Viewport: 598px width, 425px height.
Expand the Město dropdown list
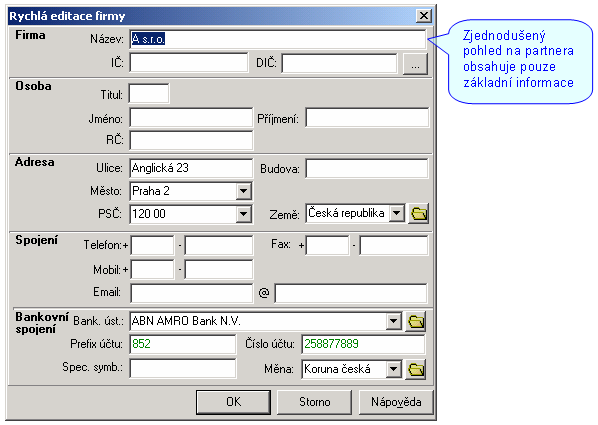243,191
